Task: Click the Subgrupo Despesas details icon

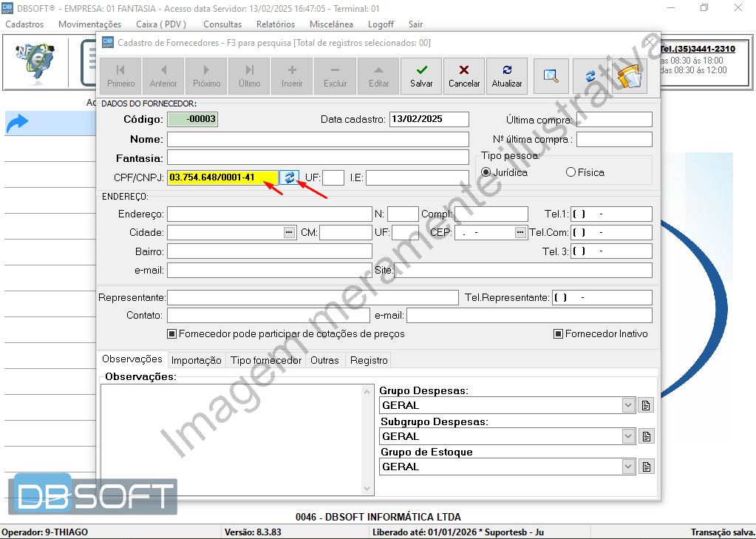Action: (646, 436)
